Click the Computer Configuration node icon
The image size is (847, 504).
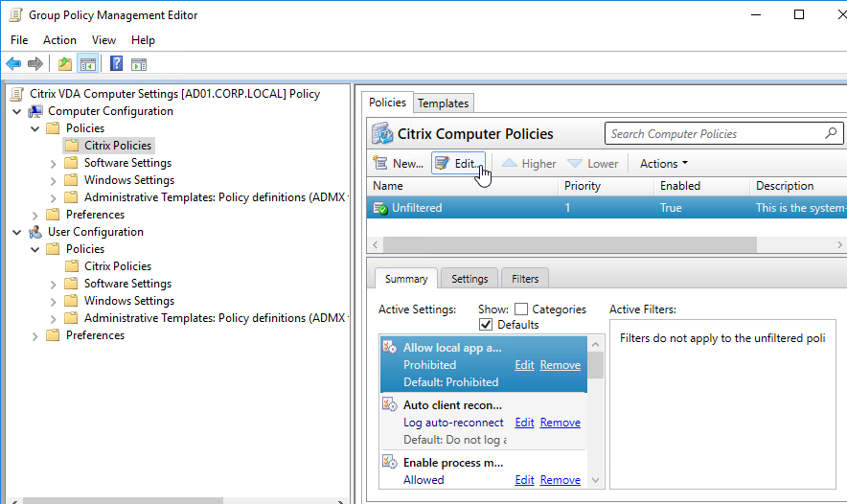point(35,111)
